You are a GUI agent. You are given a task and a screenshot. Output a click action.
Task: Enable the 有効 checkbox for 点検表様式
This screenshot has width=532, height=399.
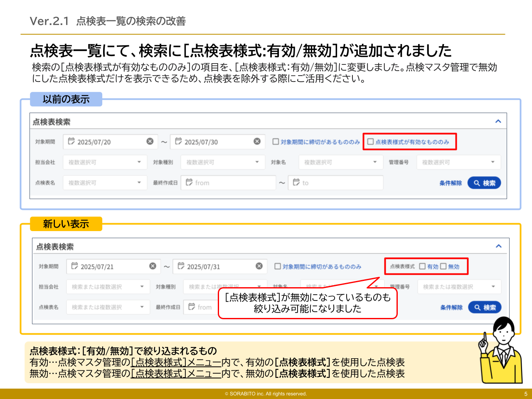click(x=422, y=266)
